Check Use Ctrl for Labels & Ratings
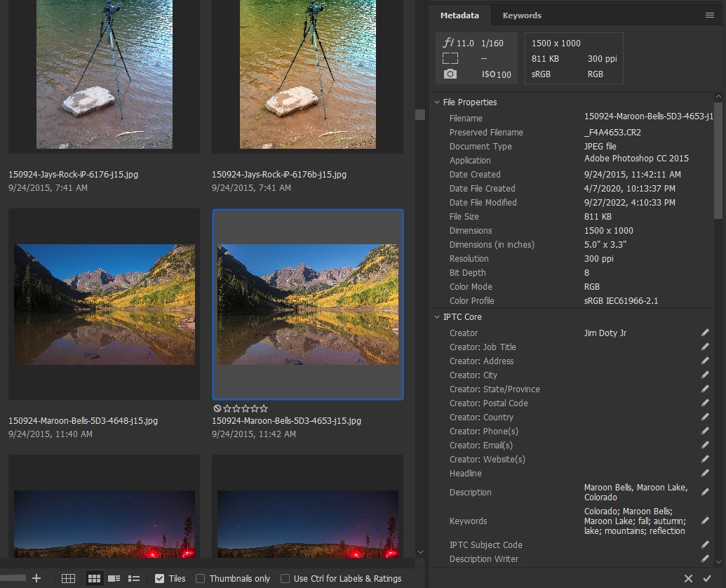This screenshot has height=588, width=726. (285, 578)
